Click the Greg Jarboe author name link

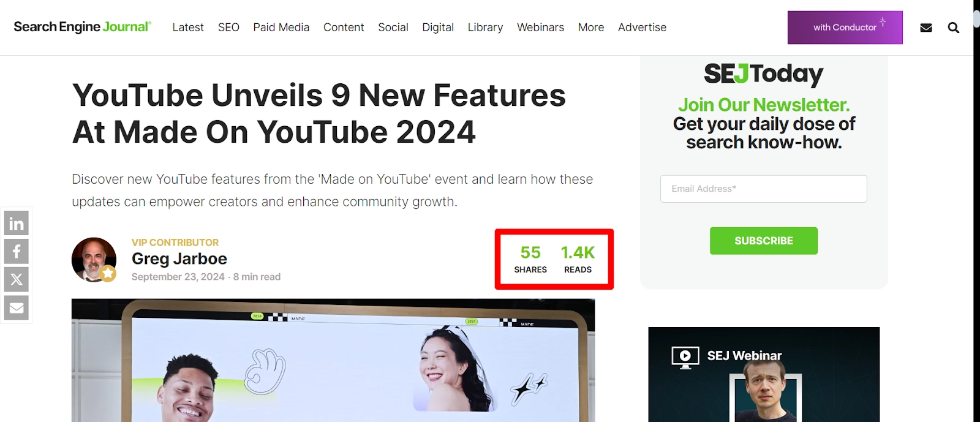[179, 259]
